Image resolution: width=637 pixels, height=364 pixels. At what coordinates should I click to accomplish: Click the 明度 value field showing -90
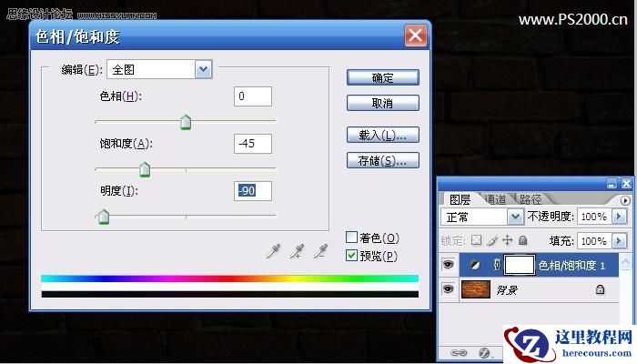tap(253, 190)
